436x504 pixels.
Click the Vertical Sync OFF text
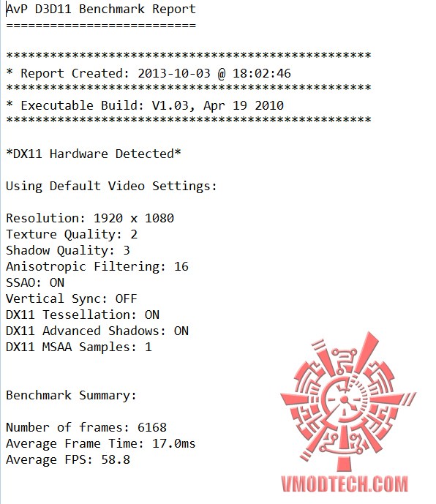pyautogui.click(x=72, y=299)
